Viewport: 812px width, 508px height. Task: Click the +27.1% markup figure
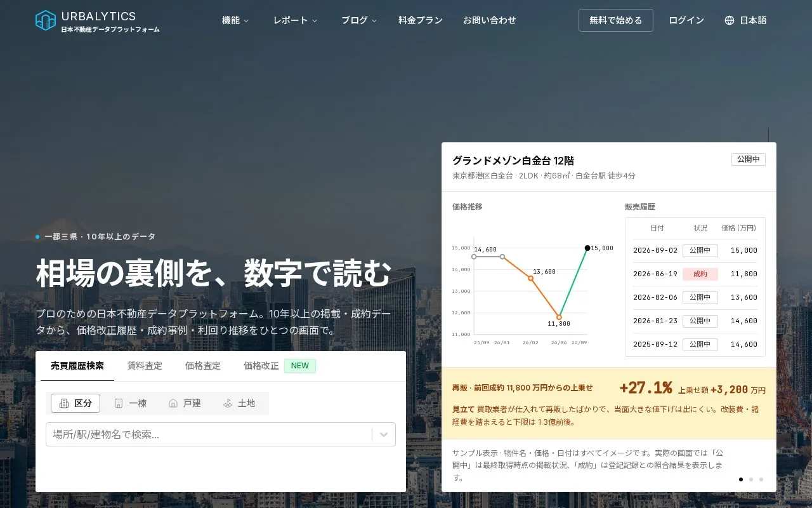point(646,388)
